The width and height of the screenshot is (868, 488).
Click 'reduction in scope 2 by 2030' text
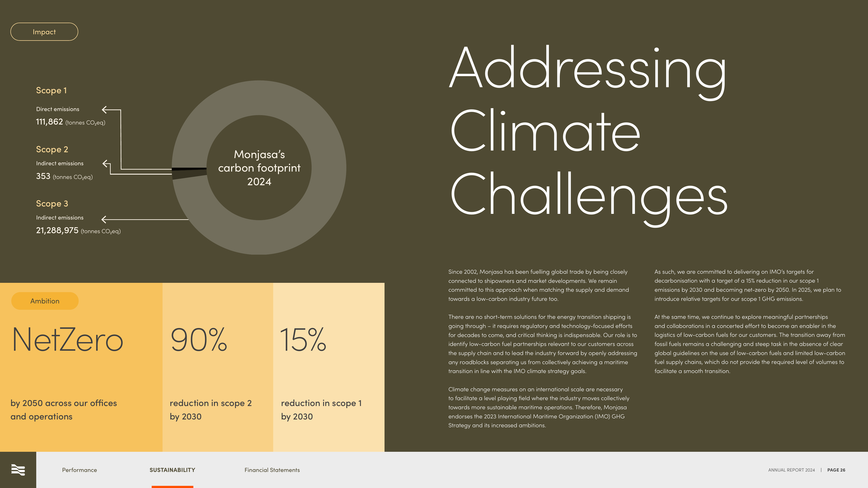point(210,409)
